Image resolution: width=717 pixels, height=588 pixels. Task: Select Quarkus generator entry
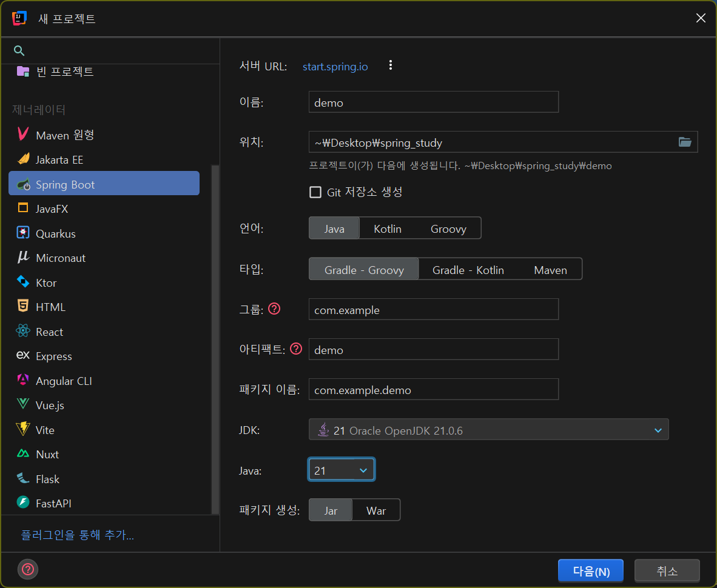(104, 233)
